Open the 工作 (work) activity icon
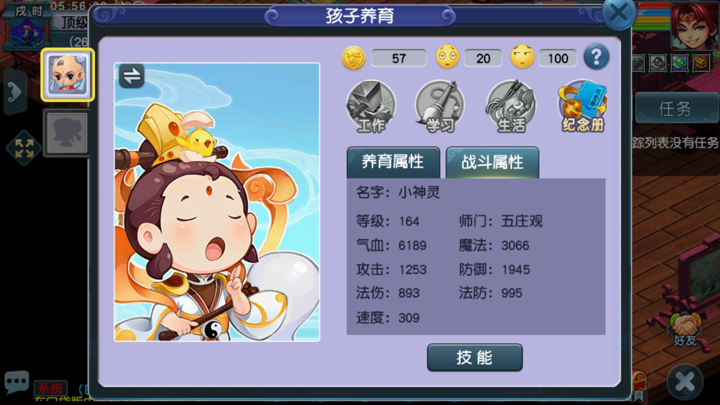 [371, 107]
